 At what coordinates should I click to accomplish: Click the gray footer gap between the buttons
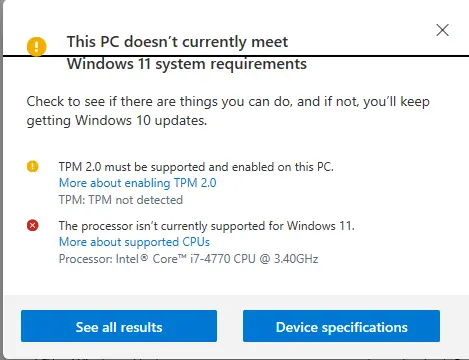[x=230, y=326]
